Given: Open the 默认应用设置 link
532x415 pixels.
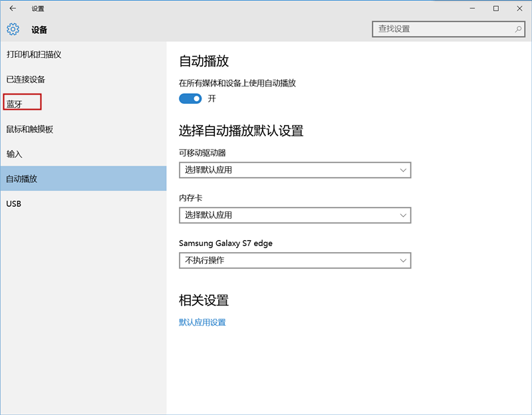Looking at the screenshot, I should click(202, 323).
